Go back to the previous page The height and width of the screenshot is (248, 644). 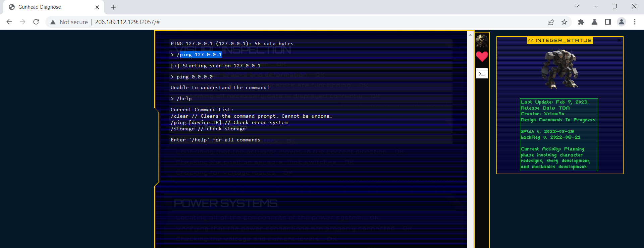coord(9,22)
